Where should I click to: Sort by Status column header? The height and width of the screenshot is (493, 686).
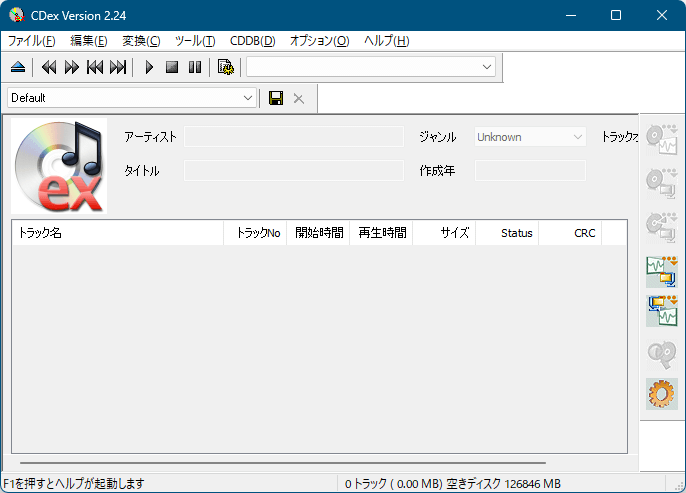click(x=507, y=233)
